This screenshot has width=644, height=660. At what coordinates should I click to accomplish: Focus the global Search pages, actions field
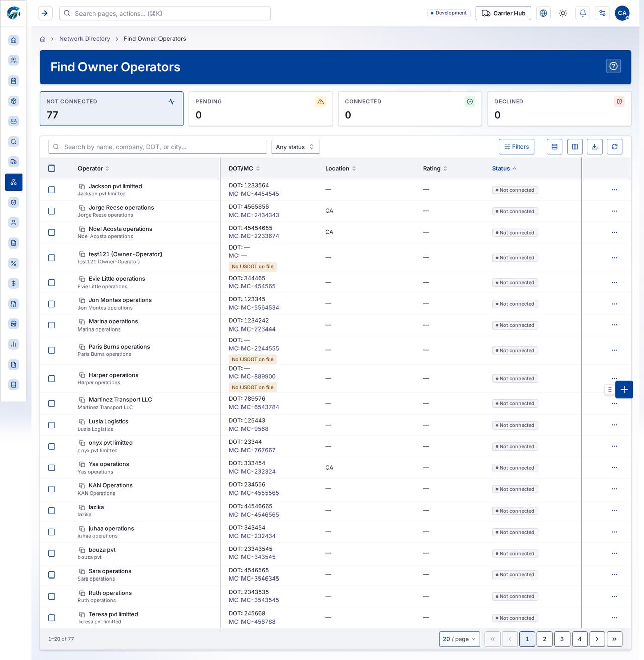click(165, 13)
